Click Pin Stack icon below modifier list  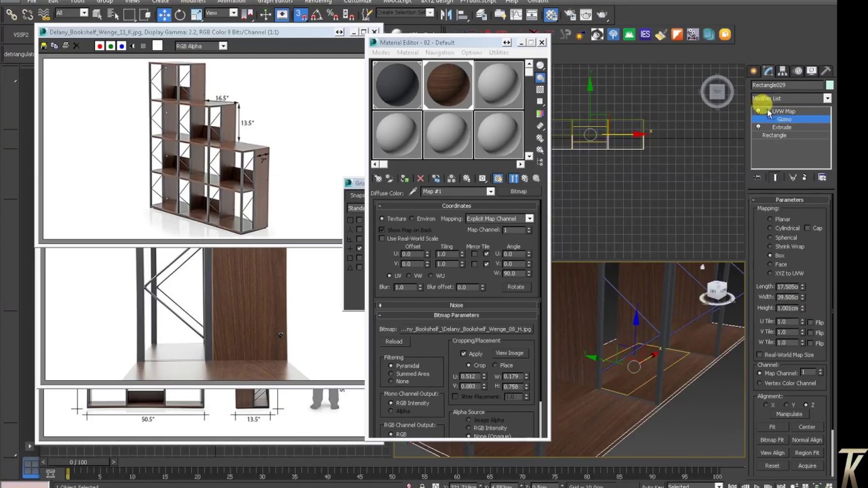click(757, 178)
